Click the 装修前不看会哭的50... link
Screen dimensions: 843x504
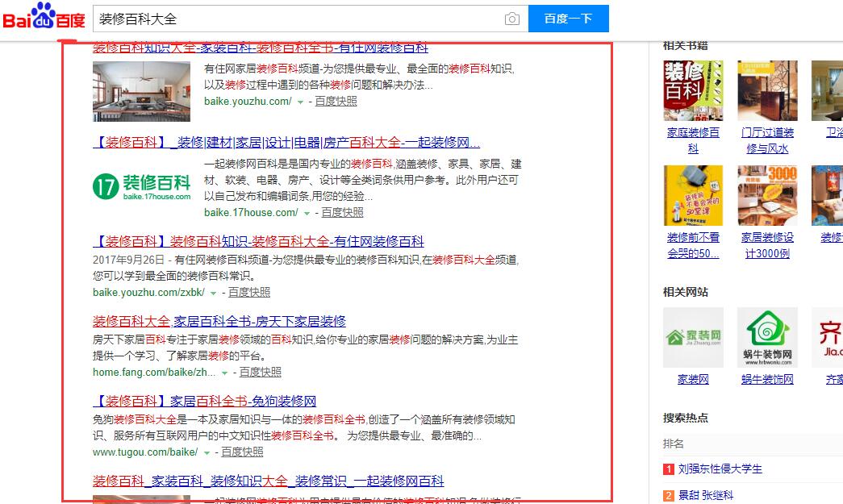[693, 245]
